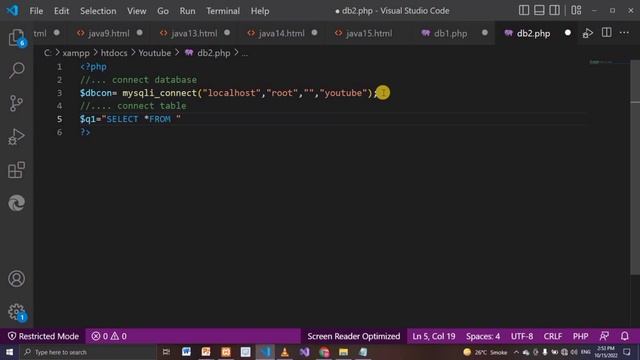Change file encoding UTF-8
Screen dimensions: 640x360
(x=522, y=336)
